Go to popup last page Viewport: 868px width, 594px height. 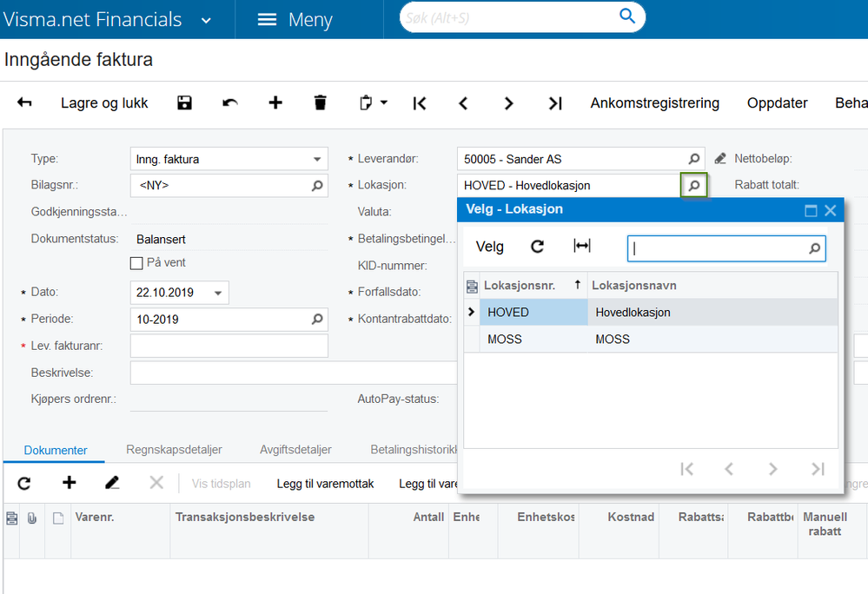coord(818,469)
